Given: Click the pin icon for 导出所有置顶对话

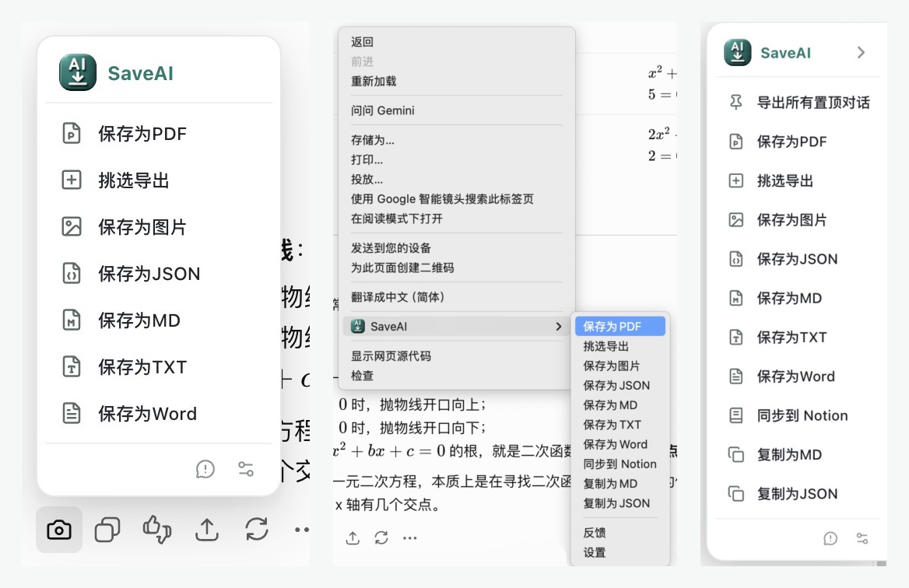Looking at the screenshot, I should [735, 103].
